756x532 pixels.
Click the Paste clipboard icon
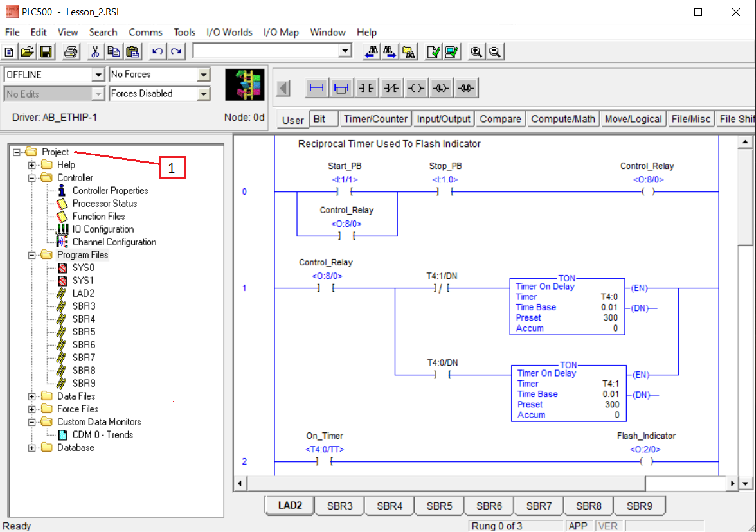click(x=132, y=51)
